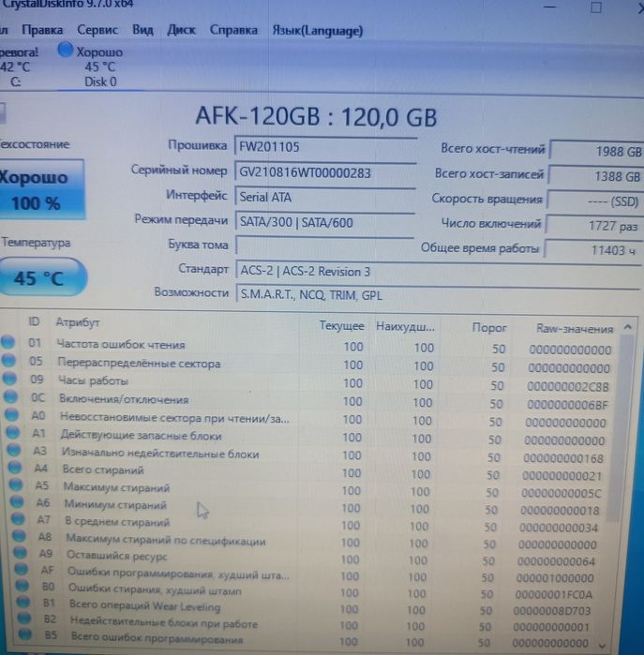Screen dimensions: 644x655
Task: Open the Язык(Language) menu
Action: 318,31
